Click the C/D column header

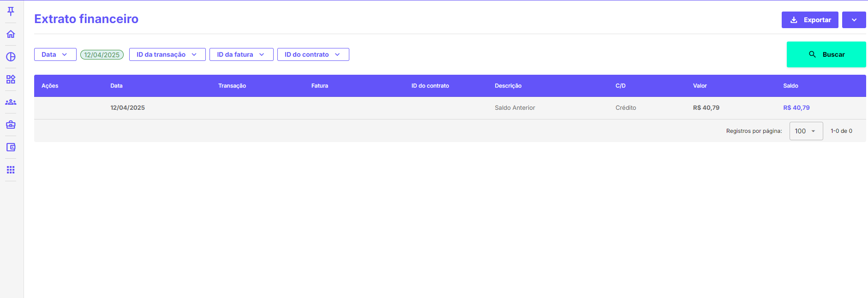(621, 86)
